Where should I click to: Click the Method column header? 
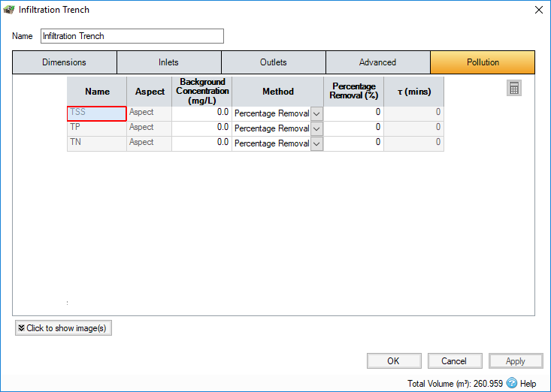[x=277, y=92]
